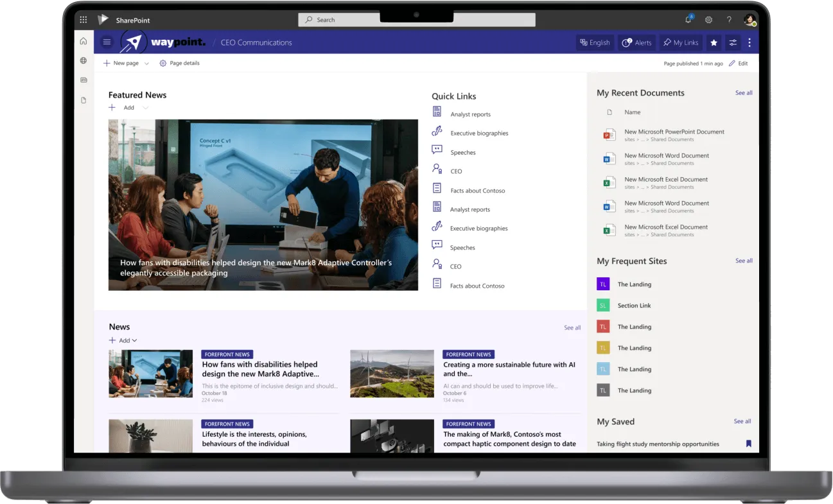
Task: Expand the New page dropdown chevron
Action: coord(146,63)
